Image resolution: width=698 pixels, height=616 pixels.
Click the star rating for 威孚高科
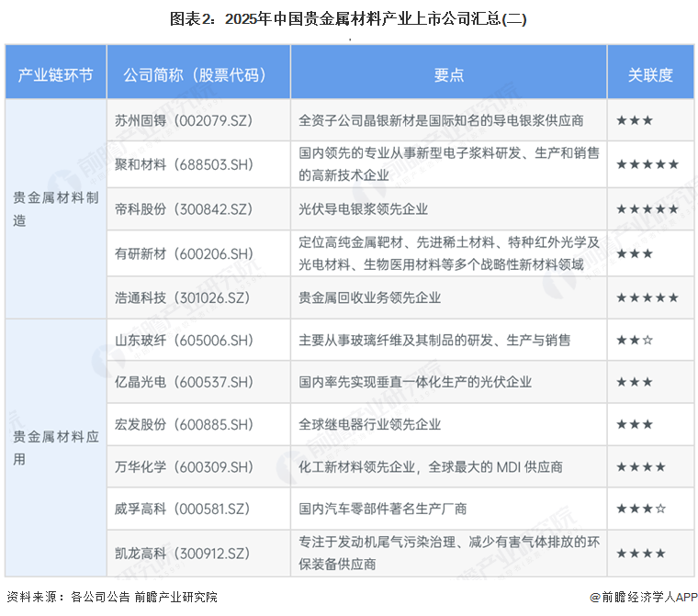pos(641,509)
